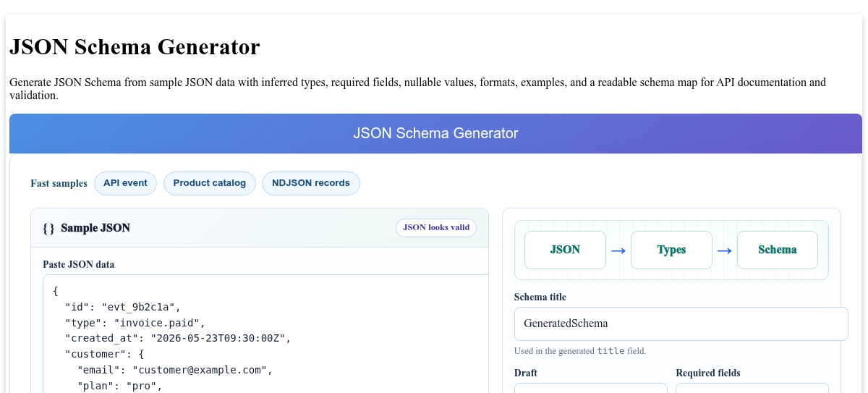Screen dimensions: 868x393
Task: Click the "plan": "pro" line
Action: [x=119, y=386]
